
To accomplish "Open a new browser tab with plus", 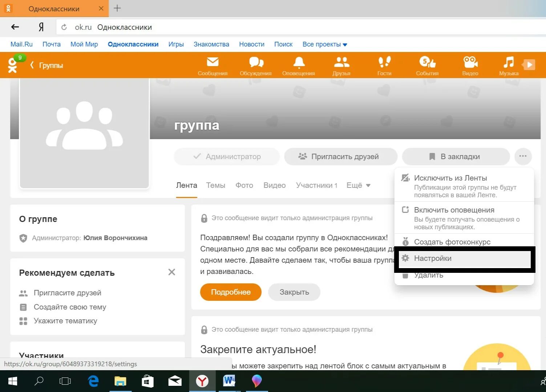I will click(x=117, y=8).
